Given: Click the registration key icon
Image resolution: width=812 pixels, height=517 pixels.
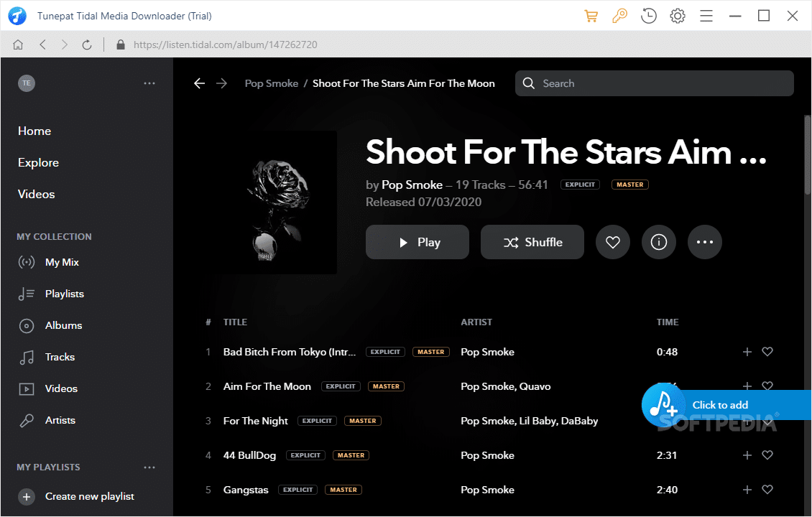Looking at the screenshot, I should pyautogui.click(x=619, y=16).
